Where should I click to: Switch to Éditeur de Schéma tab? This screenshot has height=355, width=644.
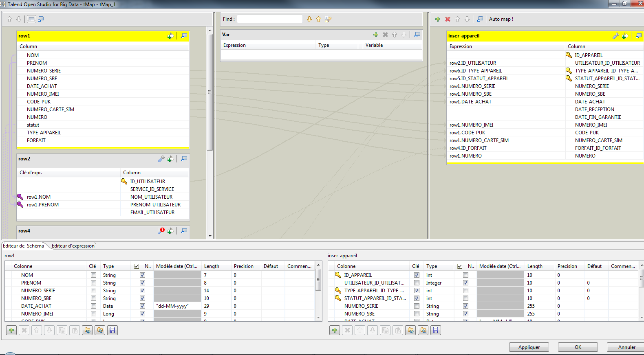[24, 246]
